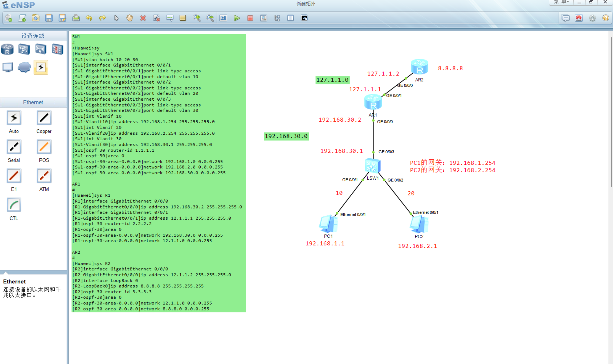Open the 菜单 dropdown menu
613x364 pixels.
(x=561, y=2)
